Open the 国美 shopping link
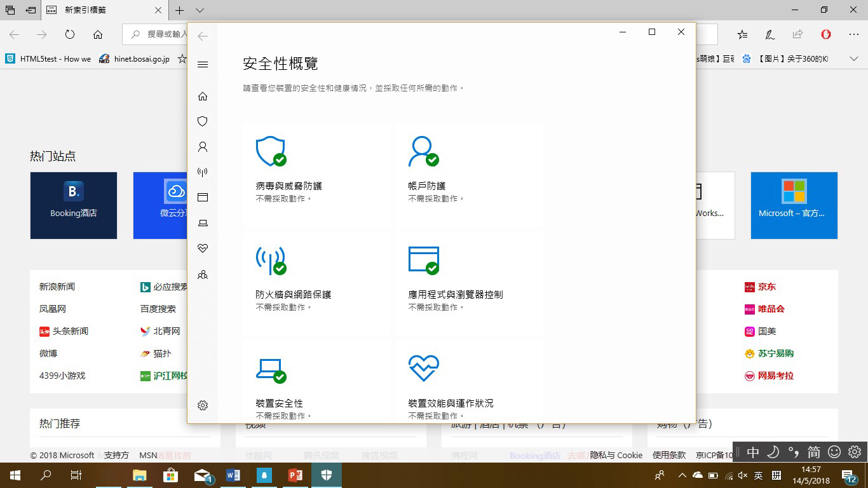Viewport: 868px width, 488px height. [x=760, y=331]
